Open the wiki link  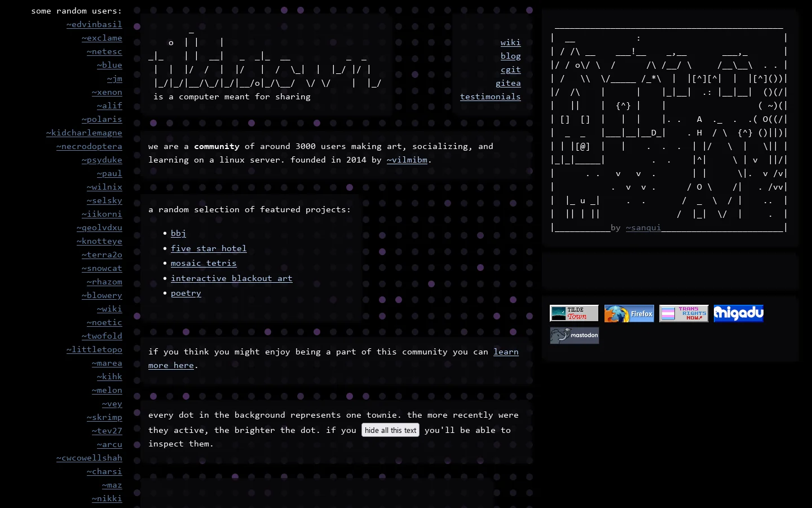pos(510,42)
